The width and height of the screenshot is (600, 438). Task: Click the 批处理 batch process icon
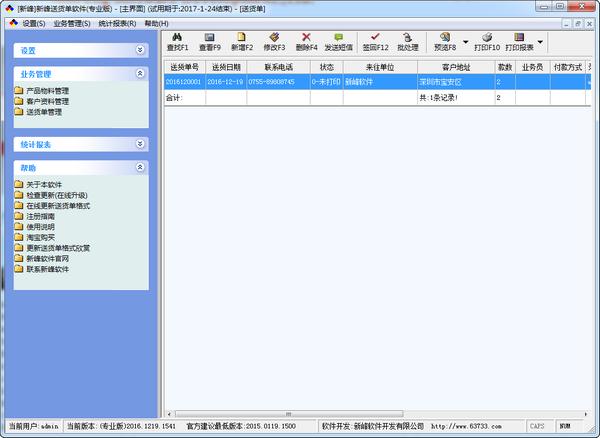407,41
